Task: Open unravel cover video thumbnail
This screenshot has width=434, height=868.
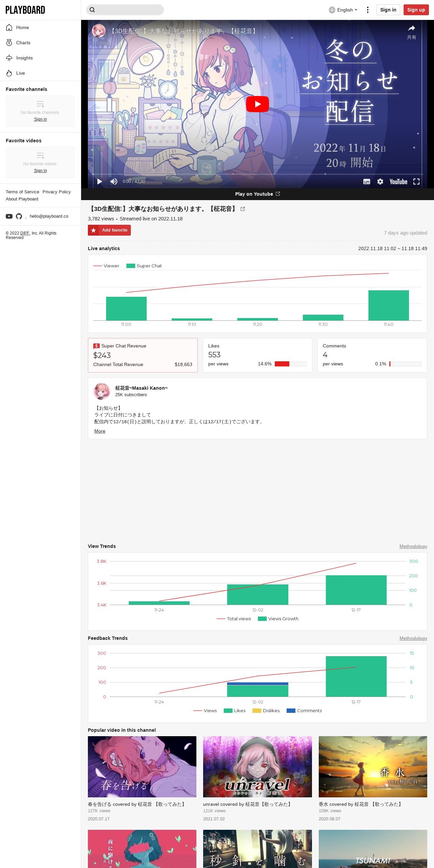Action: tap(258, 767)
